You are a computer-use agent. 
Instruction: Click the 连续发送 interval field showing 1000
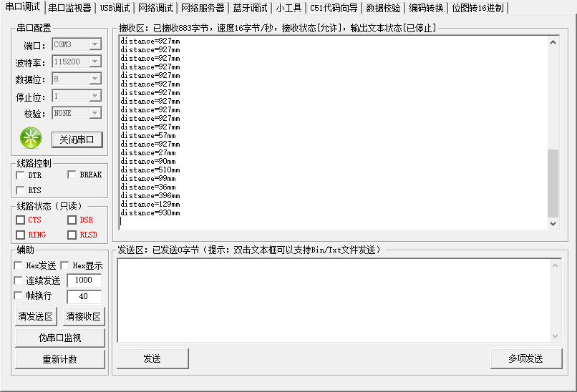[84, 280]
